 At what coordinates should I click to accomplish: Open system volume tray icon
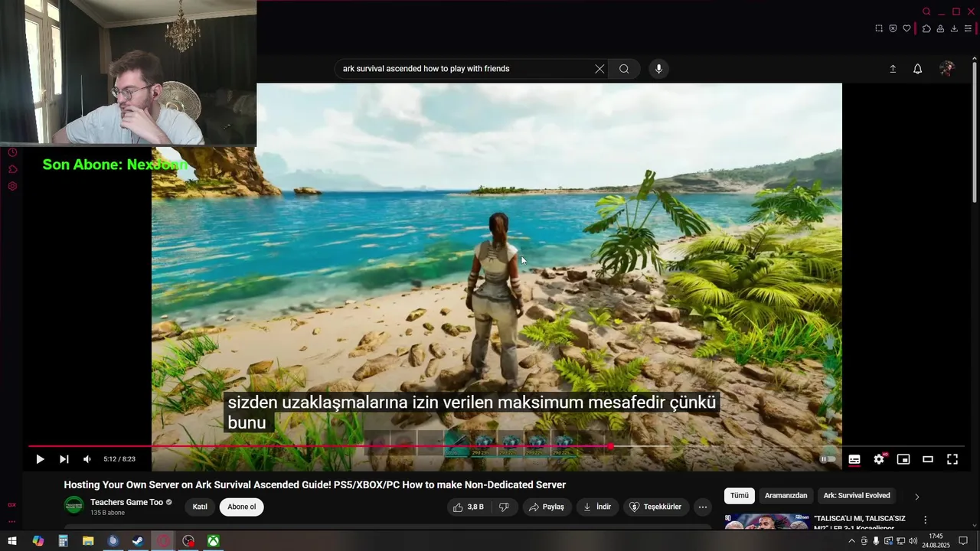pos(913,541)
